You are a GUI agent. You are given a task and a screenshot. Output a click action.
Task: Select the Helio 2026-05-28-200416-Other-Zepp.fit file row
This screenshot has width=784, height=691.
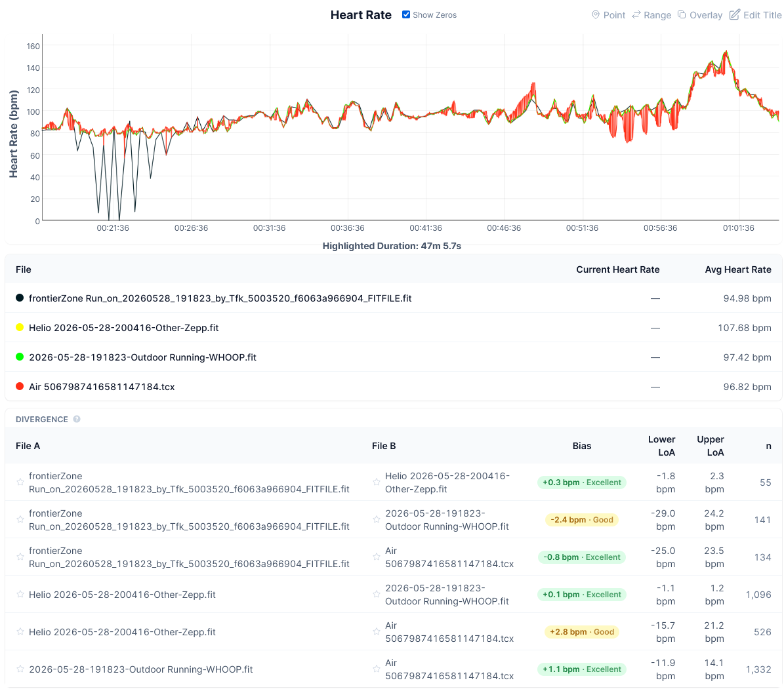pyautogui.click(x=393, y=328)
